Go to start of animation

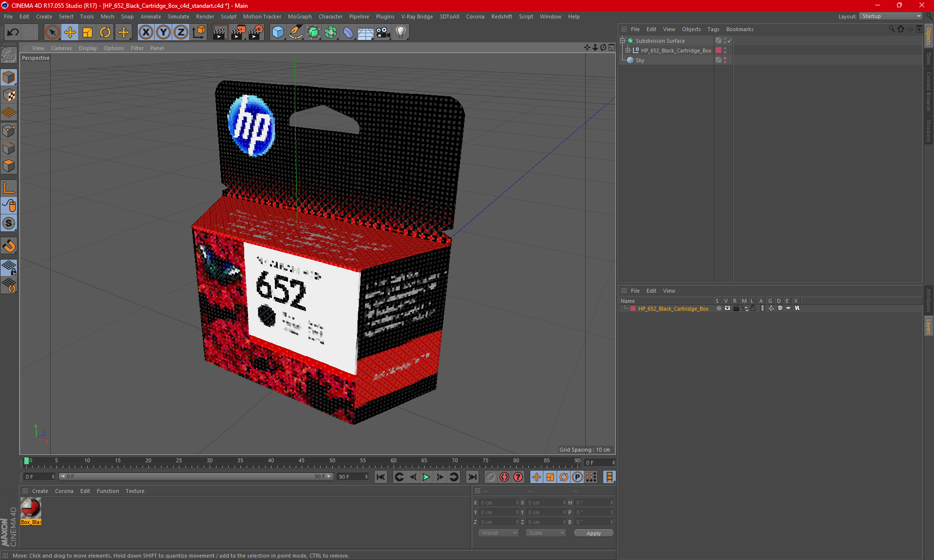click(x=381, y=477)
